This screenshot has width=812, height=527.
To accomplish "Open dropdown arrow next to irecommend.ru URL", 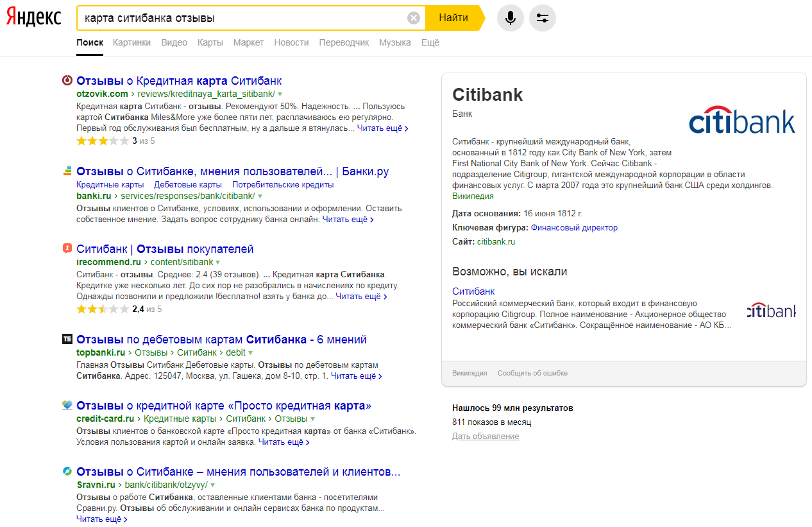I will tap(218, 263).
